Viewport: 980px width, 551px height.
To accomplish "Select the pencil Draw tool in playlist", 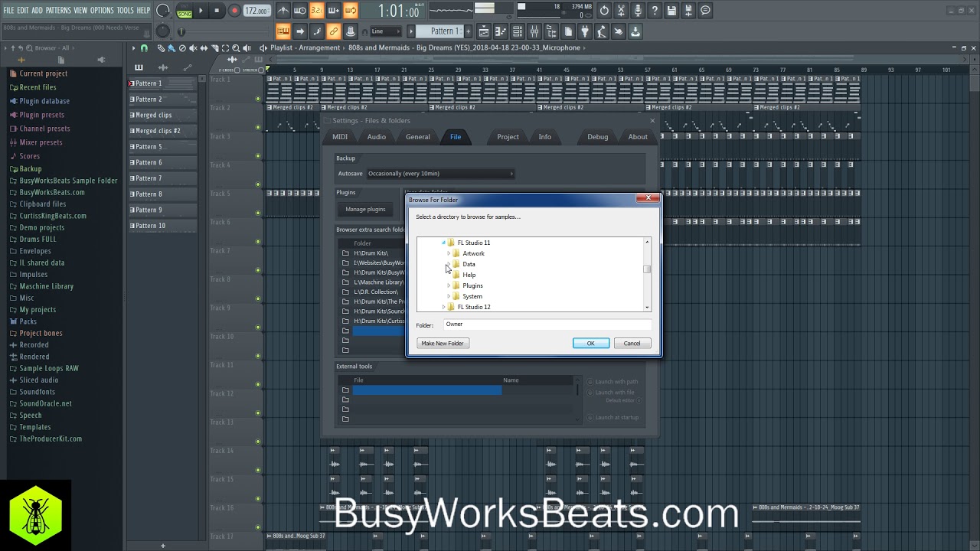I will tap(161, 48).
